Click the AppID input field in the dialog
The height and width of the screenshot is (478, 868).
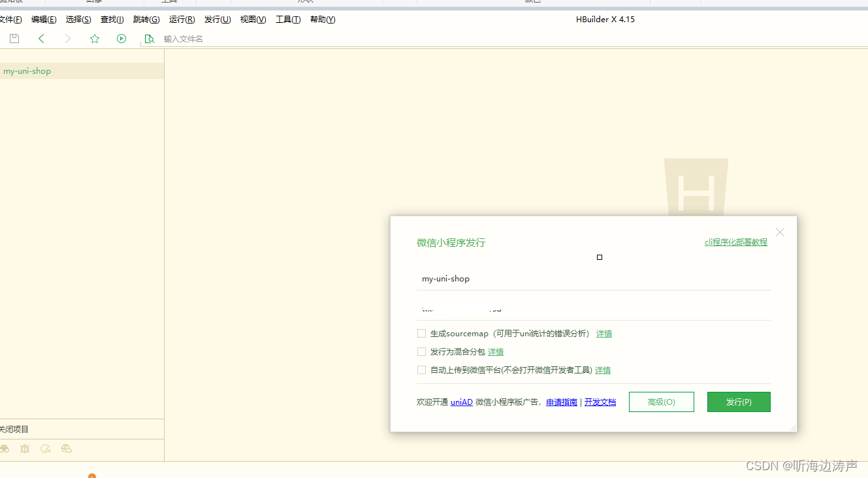(594, 308)
